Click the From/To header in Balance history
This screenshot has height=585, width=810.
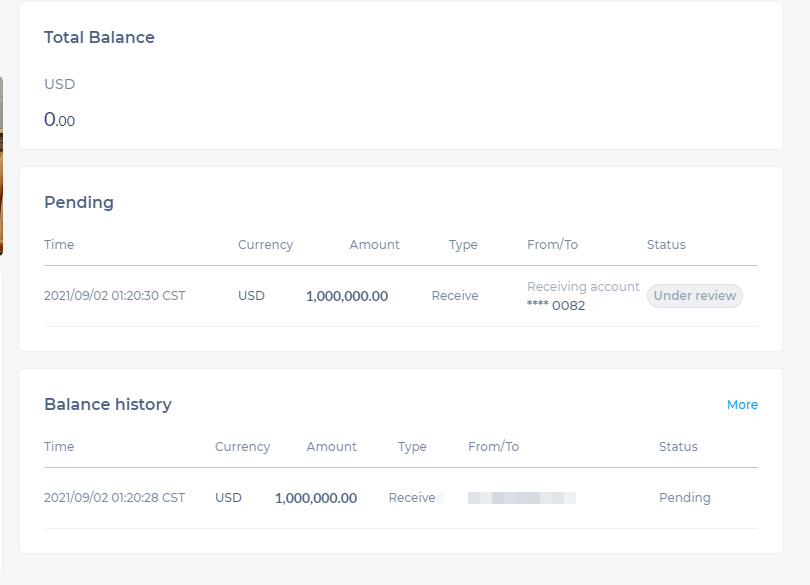point(493,447)
